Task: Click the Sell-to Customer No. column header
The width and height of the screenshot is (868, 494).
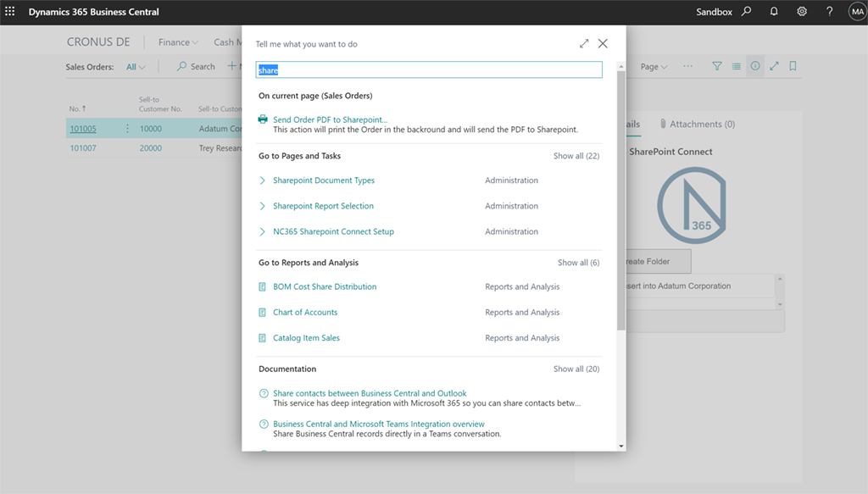Action: [160, 104]
